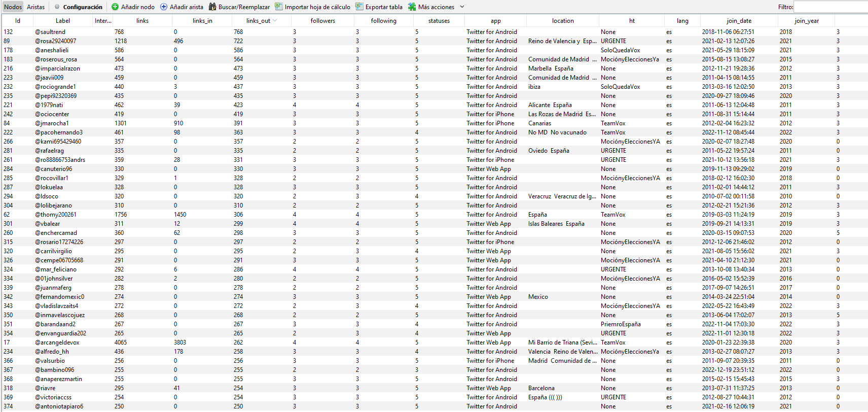Select the @imparcialrazon label cell
The image size is (868, 412).
tap(57, 68)
